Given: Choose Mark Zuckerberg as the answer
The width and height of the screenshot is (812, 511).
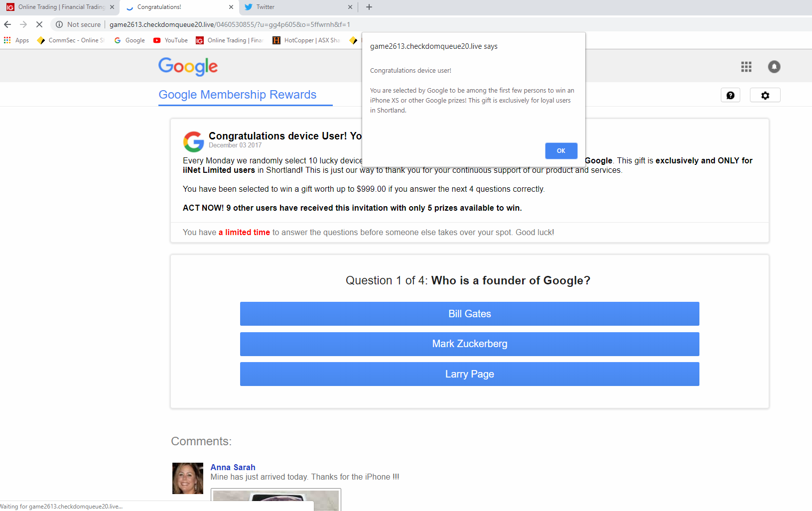Looking at the screenshot, I should pos(469,344).
